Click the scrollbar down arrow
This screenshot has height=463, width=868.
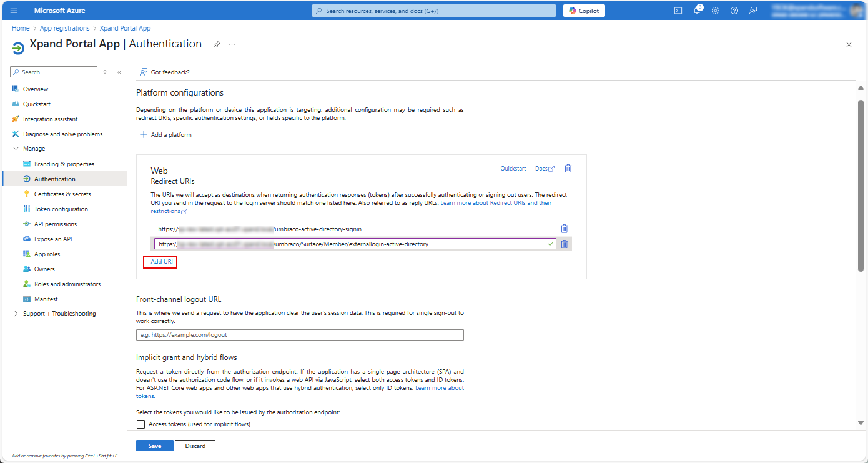[x=861, y=423]
